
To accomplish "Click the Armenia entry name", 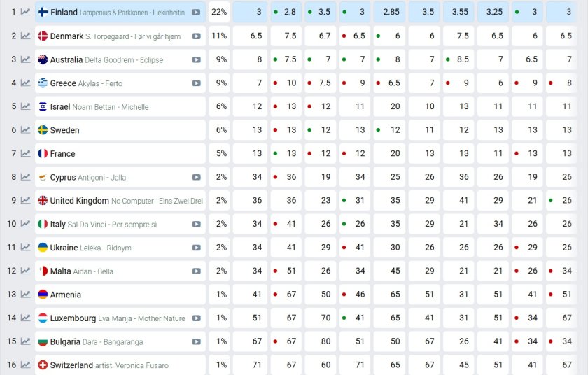I will pyautogui.click(x=65, y=295).
